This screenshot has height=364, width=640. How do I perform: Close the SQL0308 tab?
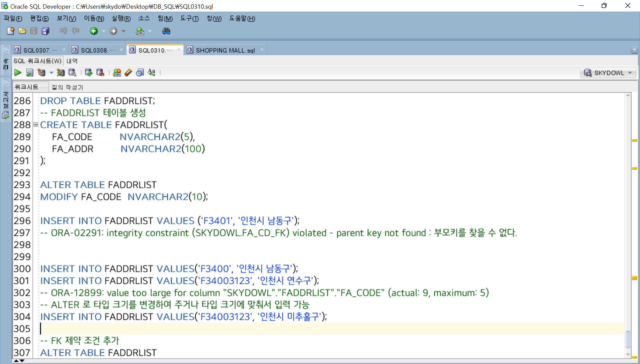pos(121,50)
